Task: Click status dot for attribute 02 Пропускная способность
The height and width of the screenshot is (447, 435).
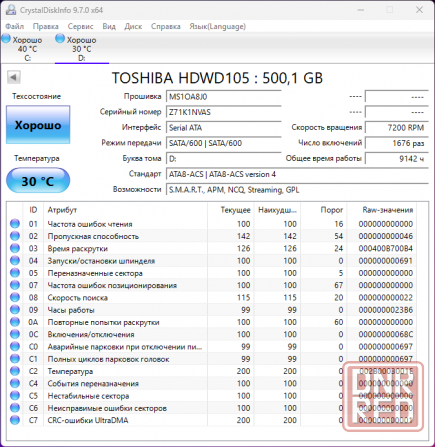Action: click(x=15, y=236)
